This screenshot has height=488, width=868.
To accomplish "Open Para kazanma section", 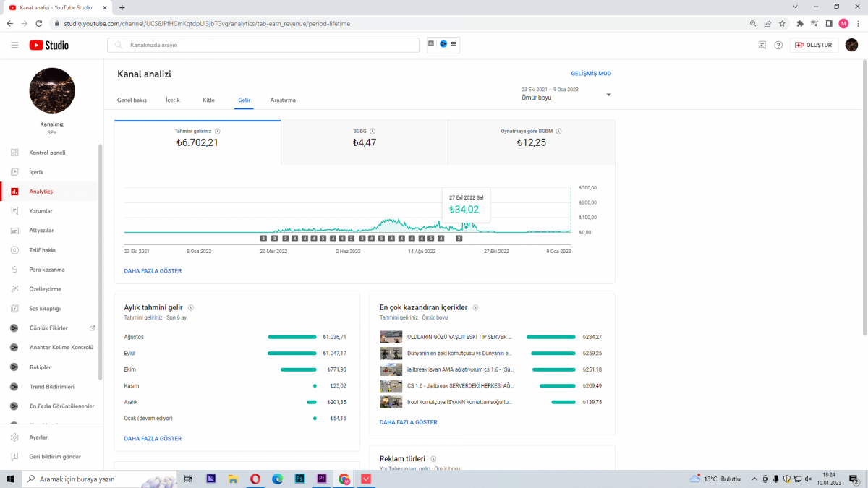I will 47,270.
